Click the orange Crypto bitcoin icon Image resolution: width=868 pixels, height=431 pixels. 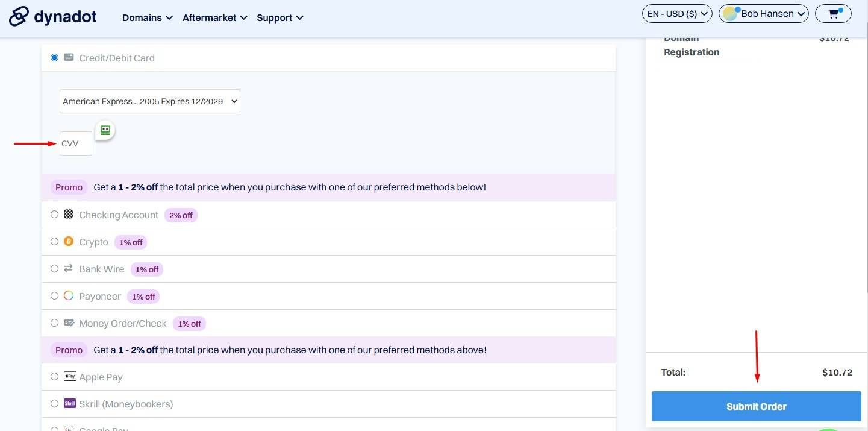click(x=69, y=241)
